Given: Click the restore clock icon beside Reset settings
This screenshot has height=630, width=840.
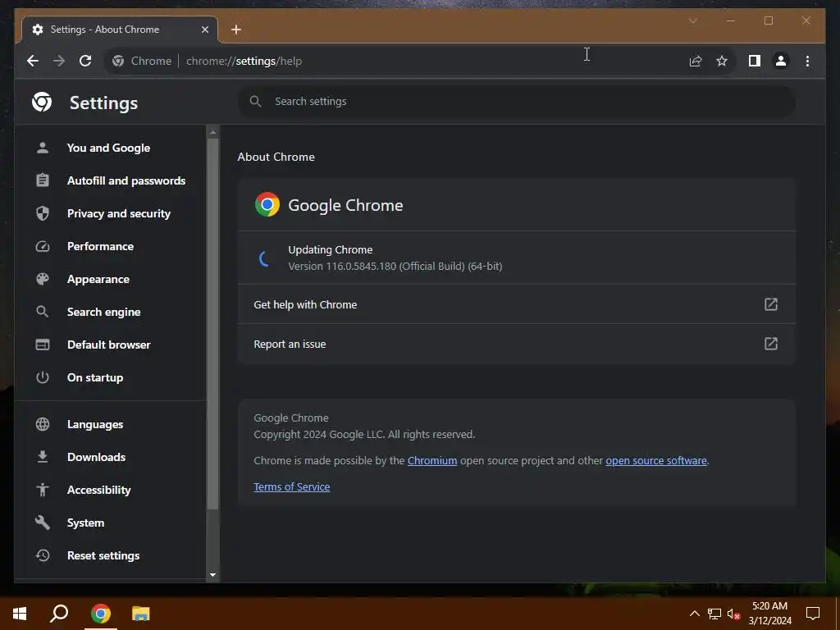Looking at the screenshot, I should (43, 555).
